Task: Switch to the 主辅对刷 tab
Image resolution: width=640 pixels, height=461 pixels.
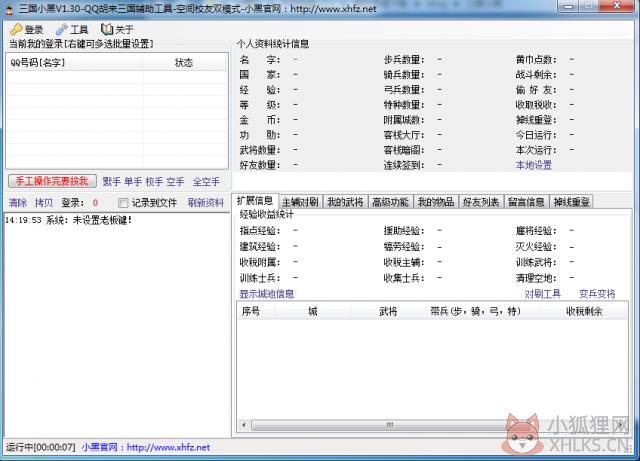Action: [x=300, y=202]
